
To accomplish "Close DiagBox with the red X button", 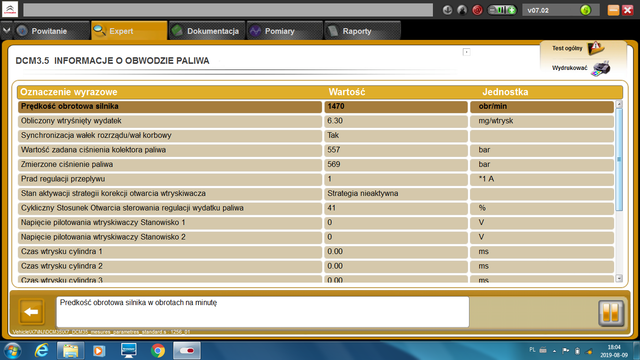I will tap(628, 10).
